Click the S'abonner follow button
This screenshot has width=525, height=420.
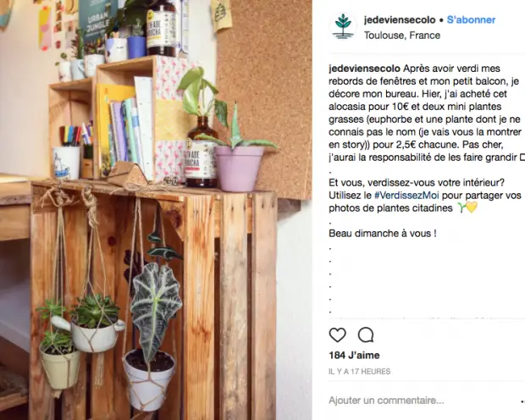471,19
